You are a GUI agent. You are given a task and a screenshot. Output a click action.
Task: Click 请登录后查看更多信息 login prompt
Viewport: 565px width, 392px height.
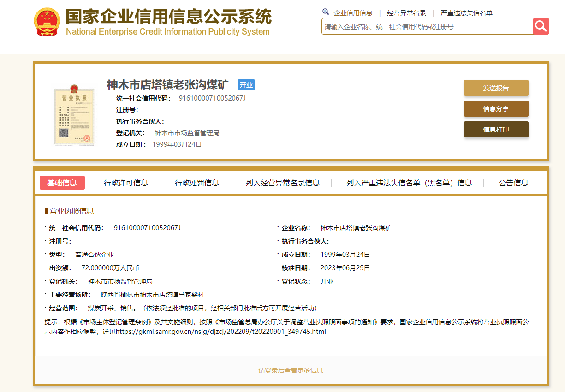pos(291,370)
